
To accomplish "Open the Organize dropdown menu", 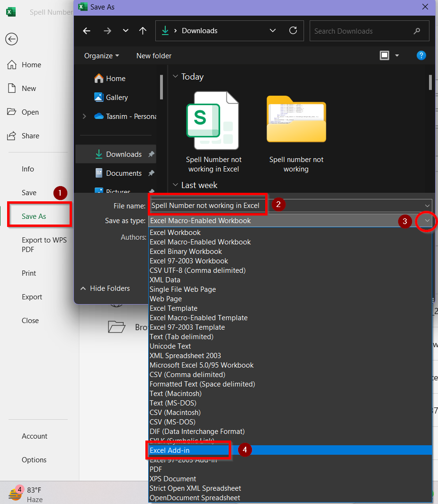I will pos(101,55).
